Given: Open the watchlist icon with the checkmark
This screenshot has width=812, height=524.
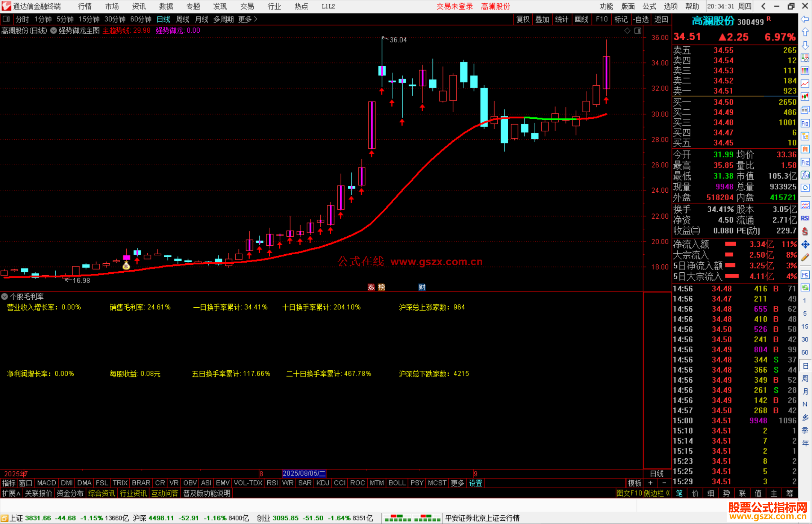Looking at the screenshot, I should (x=805, y=58).
